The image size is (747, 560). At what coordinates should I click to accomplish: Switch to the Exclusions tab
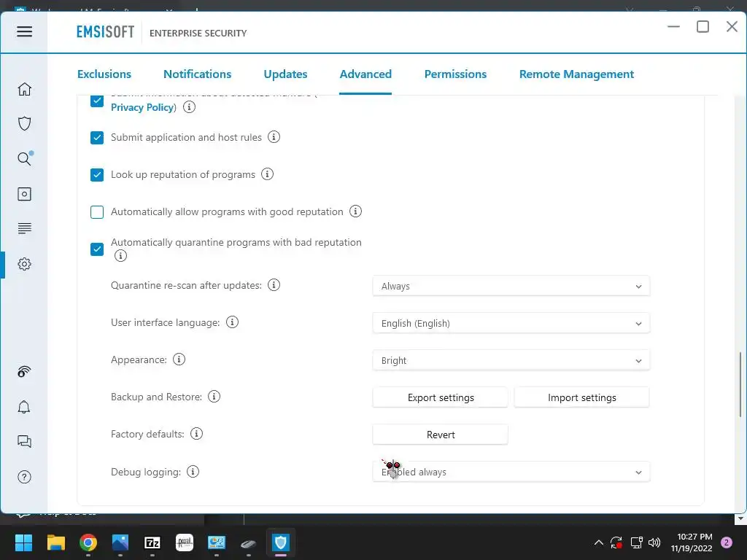pyautogui.click(x=104, y=74)
